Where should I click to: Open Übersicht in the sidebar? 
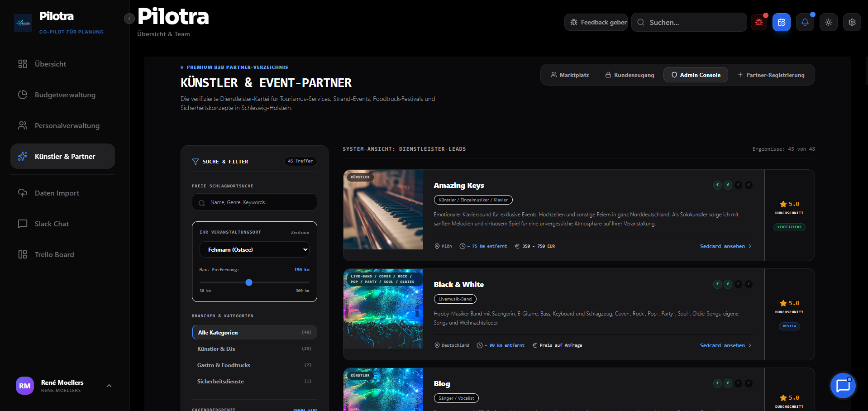click(x=62, y=64)
